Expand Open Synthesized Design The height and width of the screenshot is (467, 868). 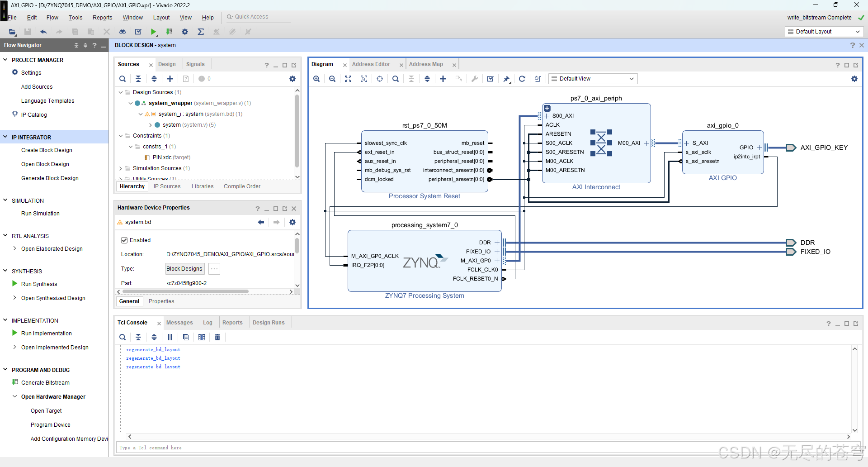point(15,298)
